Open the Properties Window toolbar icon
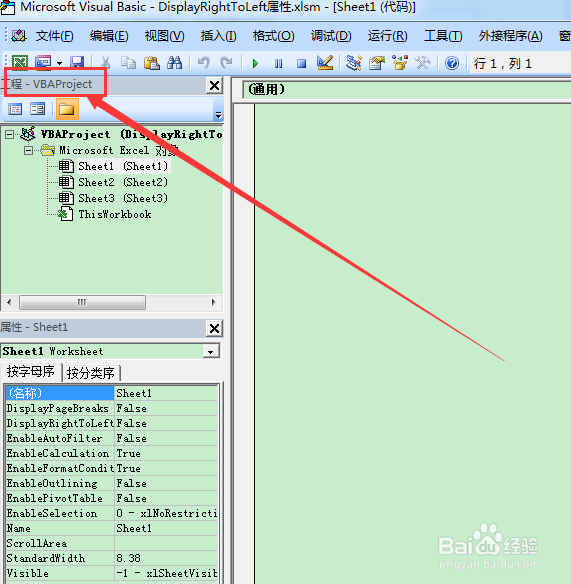The width and height of the screenshot is (571, 584). pos(377,63)
